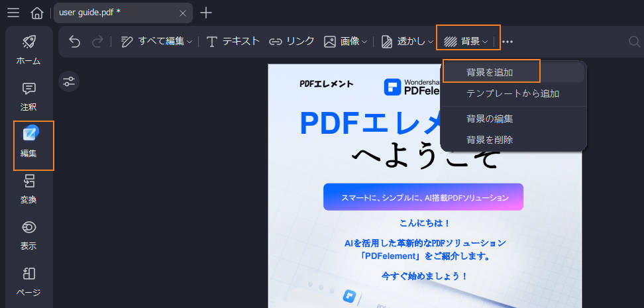Expand the 透かし dropdown arrow
The height and width of the screenshot is (308, 644).
(x=431, y=42)
